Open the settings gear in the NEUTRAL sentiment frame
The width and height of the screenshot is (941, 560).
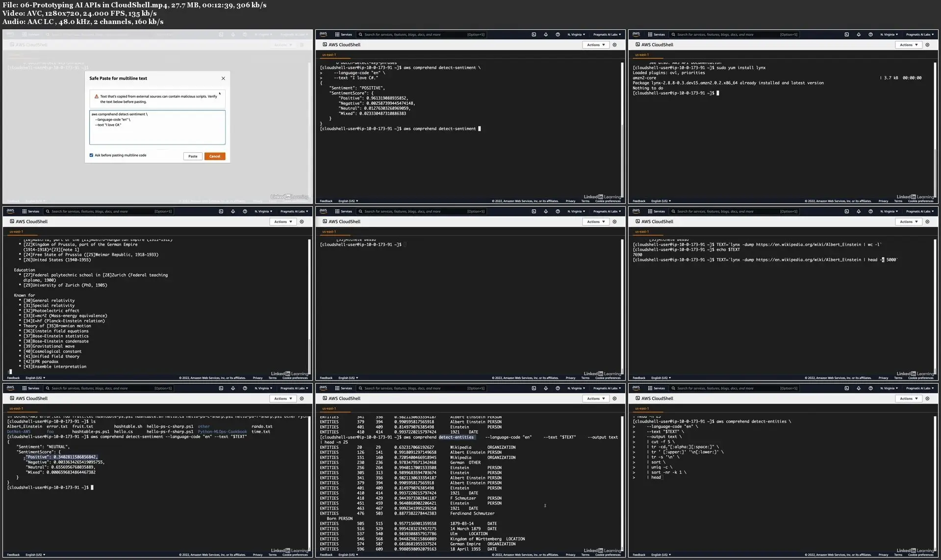coord(302,398)
